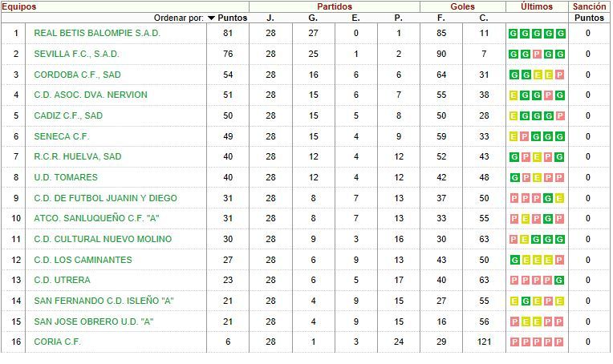Click first green G result of Los Caminantes
The width and height of the screenshot is (613, 364).
point(515,260)
